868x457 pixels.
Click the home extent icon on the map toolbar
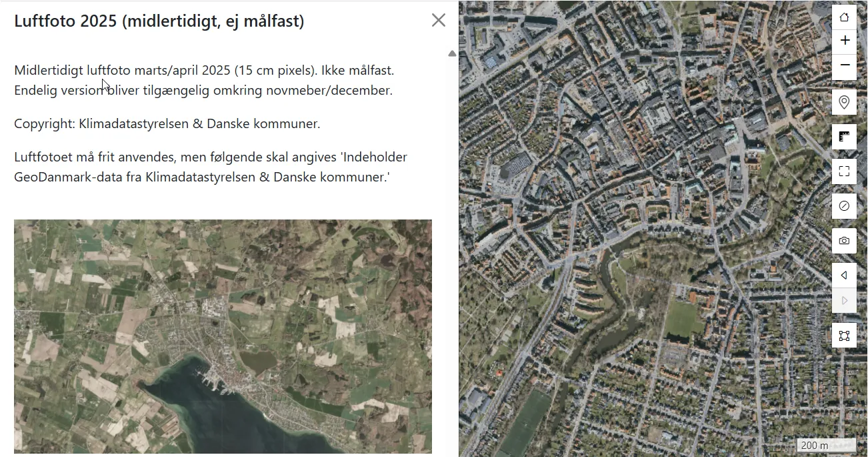pyautogui.click(x=844, y=17)
